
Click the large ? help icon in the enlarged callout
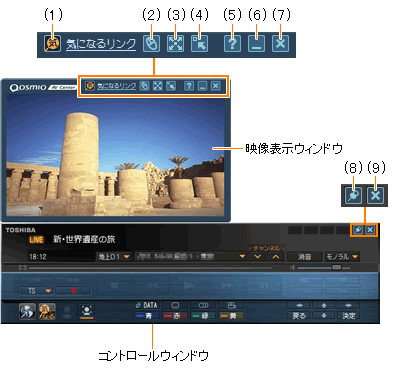[232, 44]
